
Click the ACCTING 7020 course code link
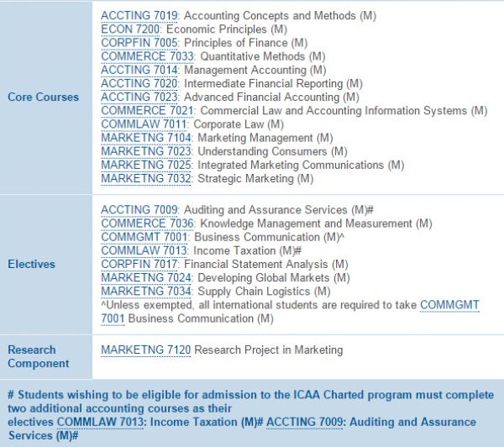tap(139, 84)
